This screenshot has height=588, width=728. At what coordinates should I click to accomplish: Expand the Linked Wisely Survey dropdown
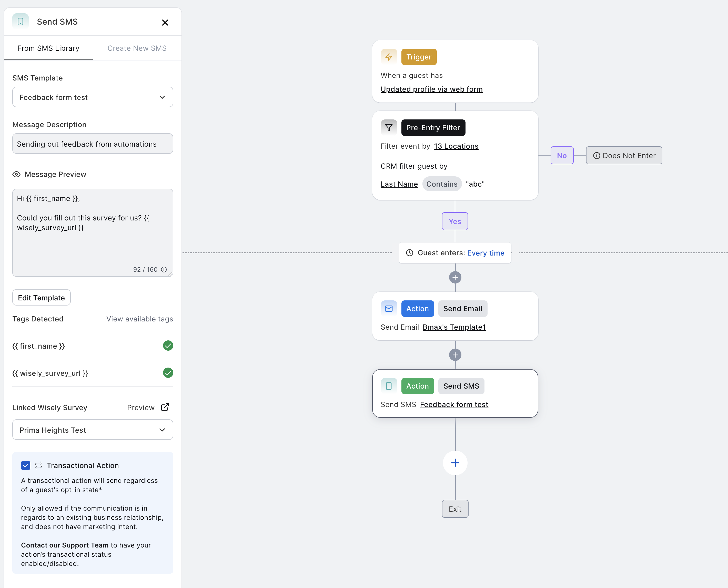93,430
